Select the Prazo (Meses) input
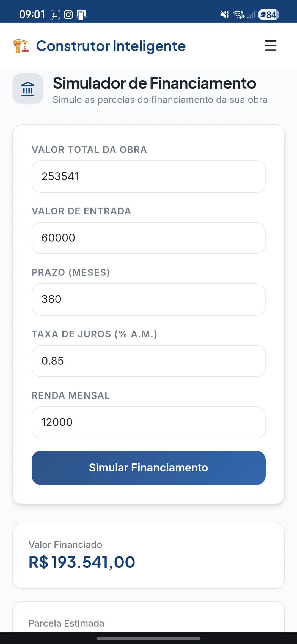297x644 pixels. (148, 299)
